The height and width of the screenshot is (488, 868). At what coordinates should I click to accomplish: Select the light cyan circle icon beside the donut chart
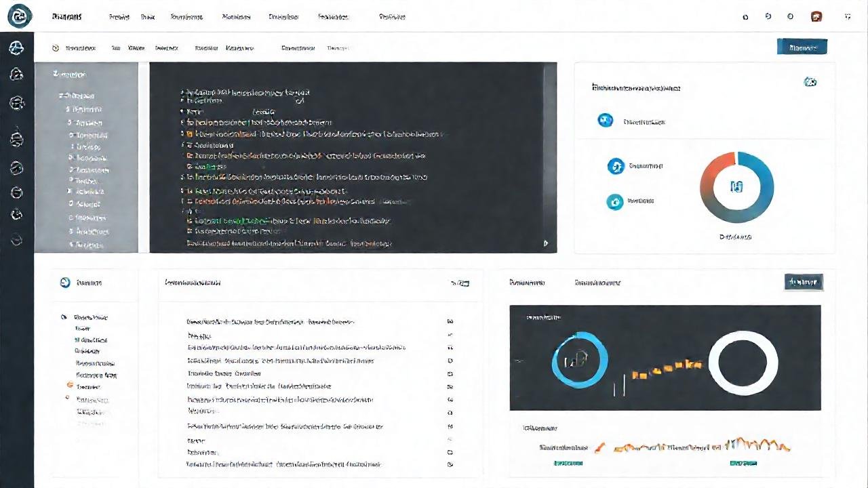[615, 201]
